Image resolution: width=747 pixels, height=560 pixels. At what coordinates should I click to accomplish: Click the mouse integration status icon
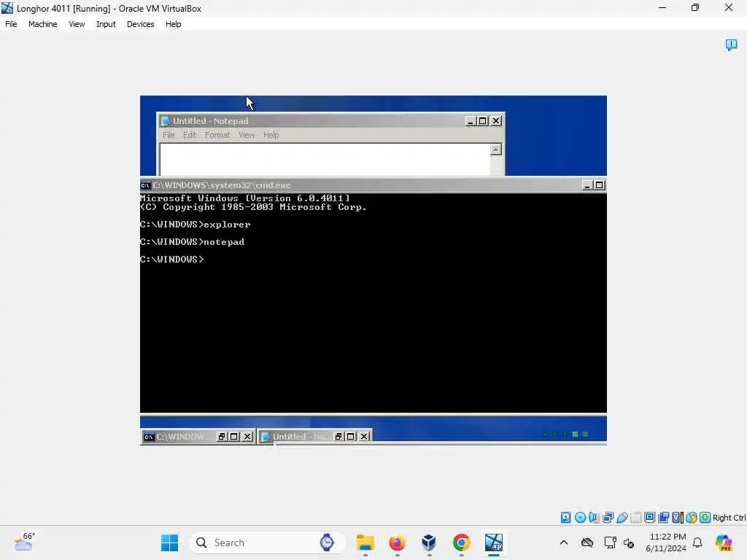tap(692, 518)
